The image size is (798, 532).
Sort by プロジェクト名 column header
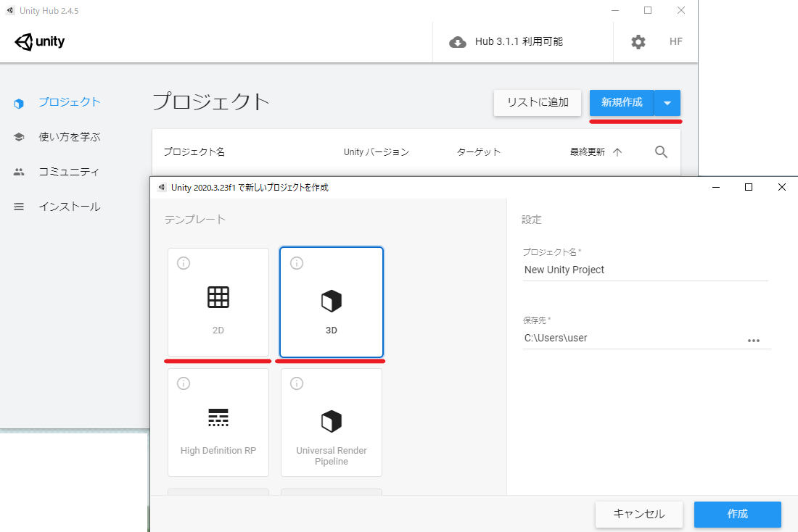tap(194, 152)
